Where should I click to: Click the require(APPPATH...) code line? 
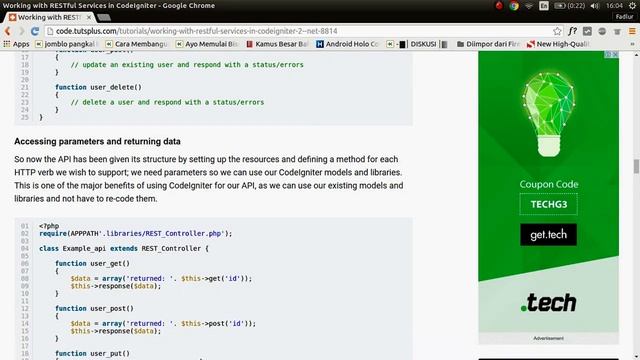click(136, 233)
